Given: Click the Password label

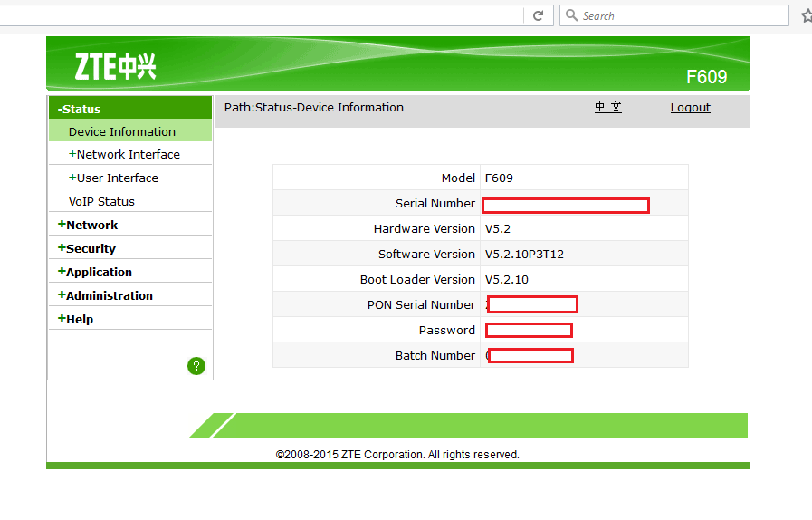Looking at the screenshot, I should pos(447,331).
